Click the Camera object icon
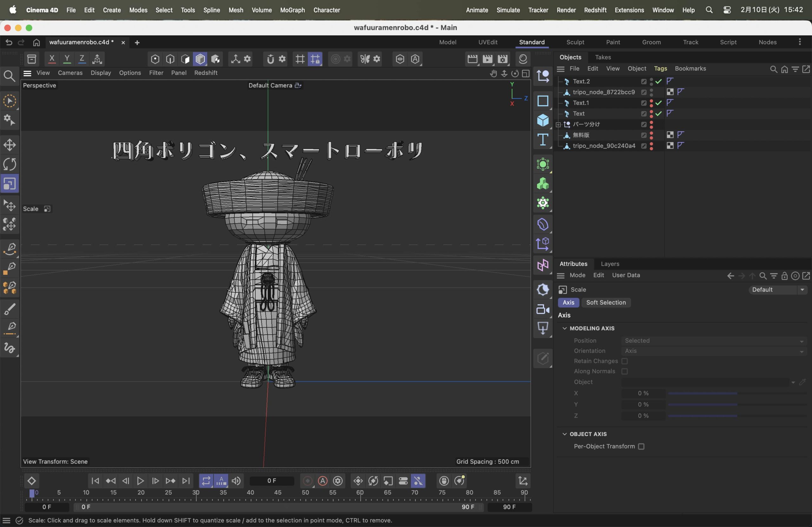The width and height of the screenshot is (812, 527). click(542, 309)
